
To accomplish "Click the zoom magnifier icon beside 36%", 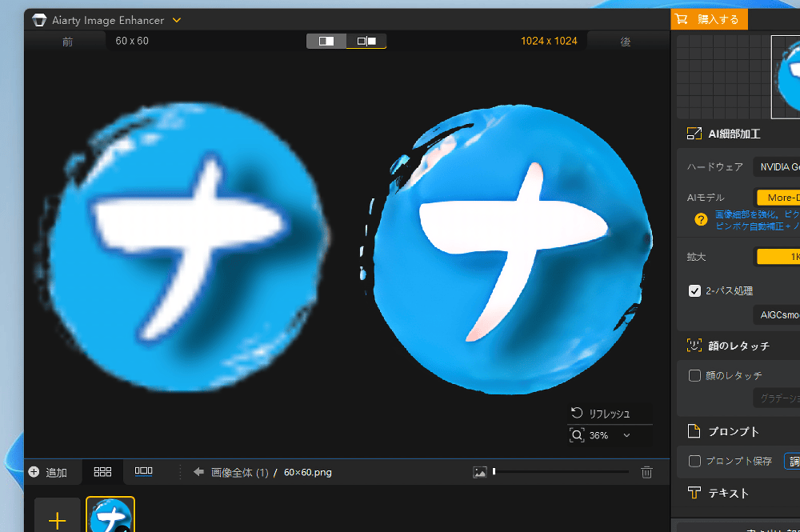I will [x=577, y=435].
